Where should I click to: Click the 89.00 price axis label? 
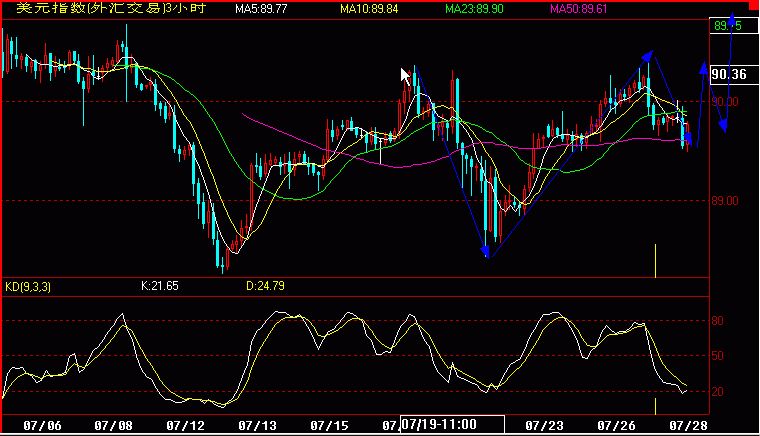(725, 201)
